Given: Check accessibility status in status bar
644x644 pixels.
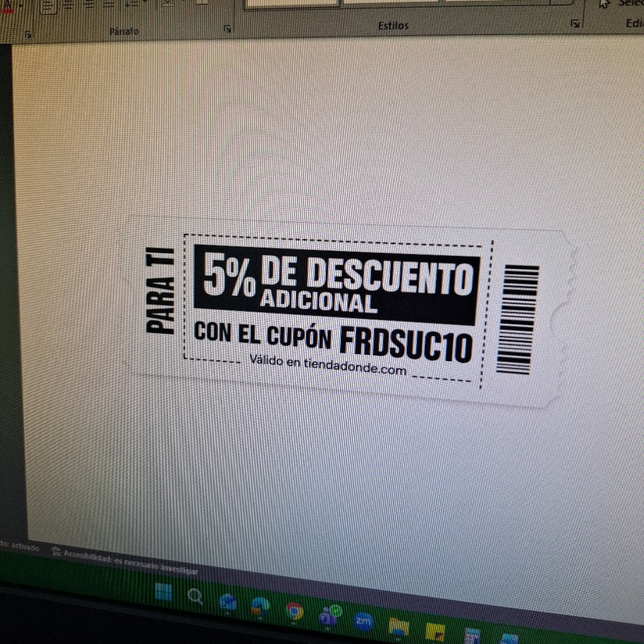Looking at the screenshot, I should [x=125, y=562].
